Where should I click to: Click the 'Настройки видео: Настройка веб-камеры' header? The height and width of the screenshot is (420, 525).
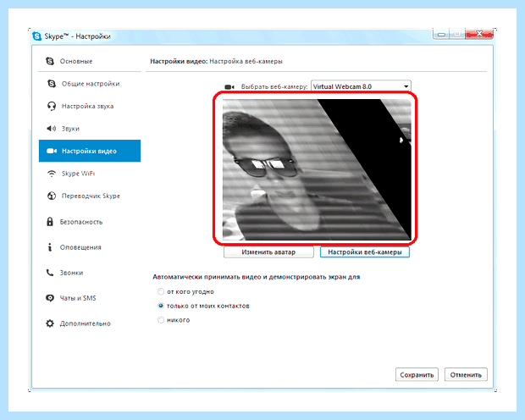[216, 61]
